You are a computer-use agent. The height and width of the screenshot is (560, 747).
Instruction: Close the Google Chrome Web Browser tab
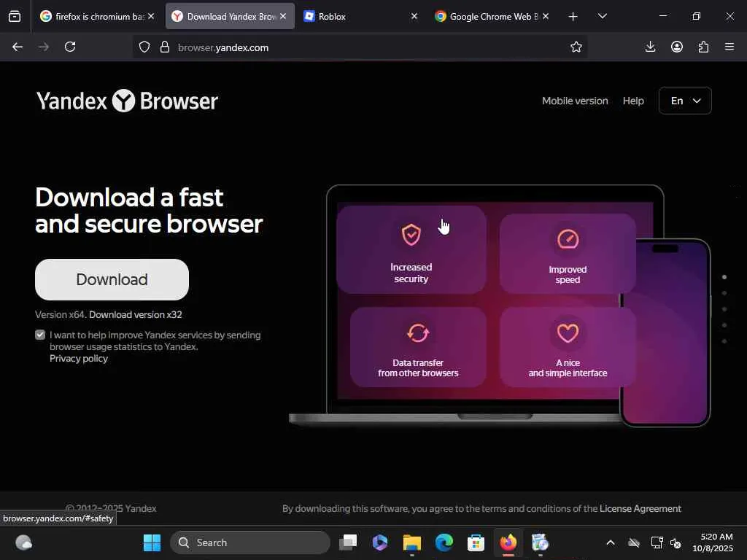pos(546,16)
